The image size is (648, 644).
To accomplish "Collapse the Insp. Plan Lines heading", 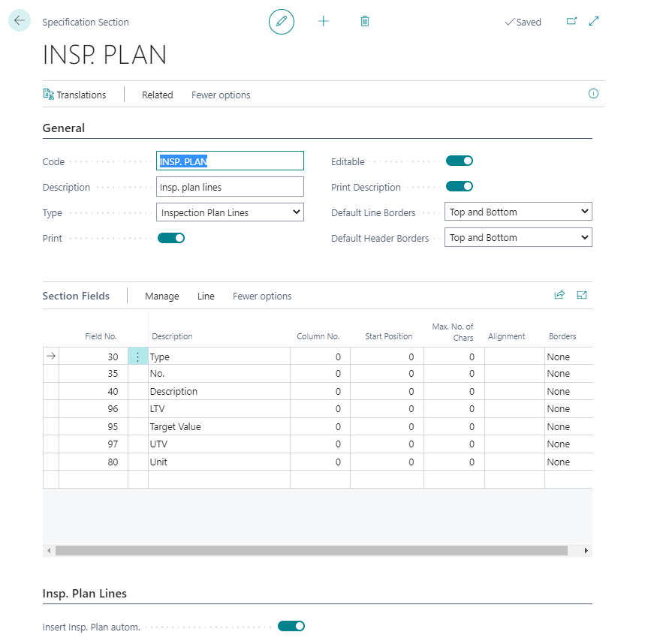I will (85, 594).
